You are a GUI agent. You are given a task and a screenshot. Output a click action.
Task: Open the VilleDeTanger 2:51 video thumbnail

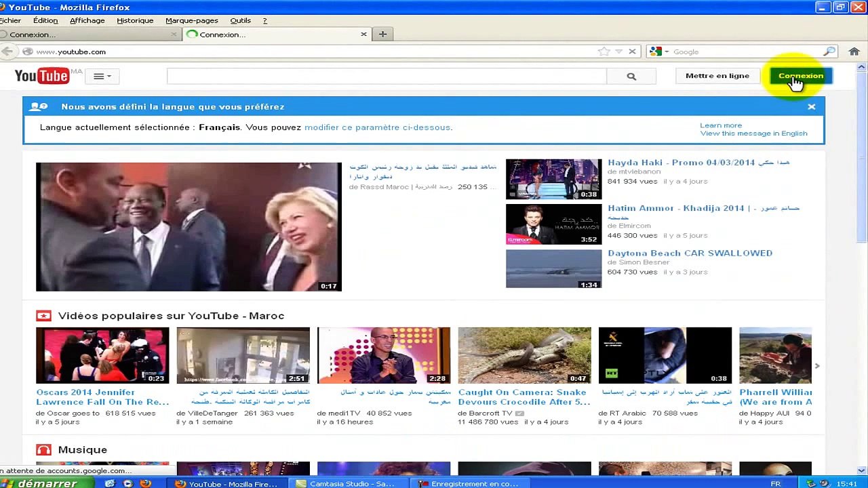pyautogui.click(x=243, y=356)
